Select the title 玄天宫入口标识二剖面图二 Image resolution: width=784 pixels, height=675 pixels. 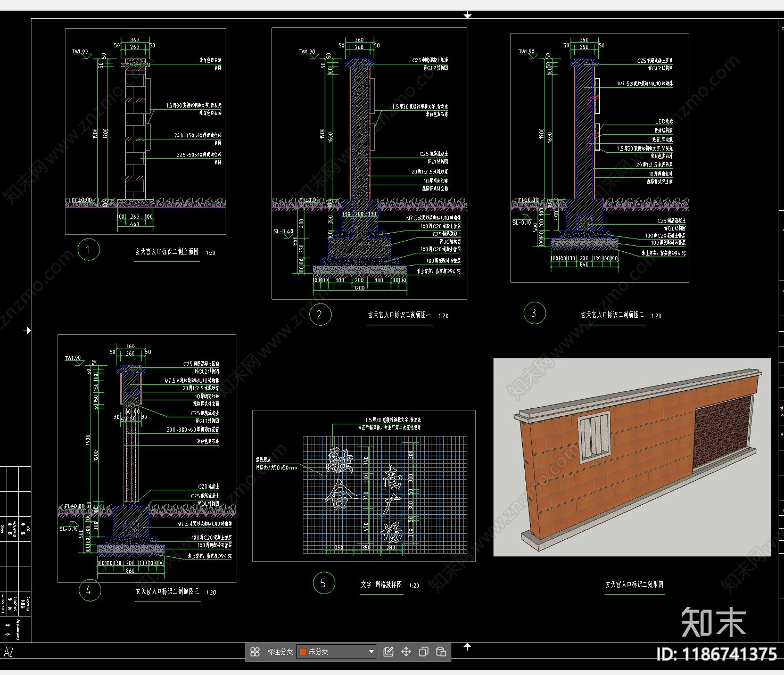pyautogui.click(x=613, y=315)
